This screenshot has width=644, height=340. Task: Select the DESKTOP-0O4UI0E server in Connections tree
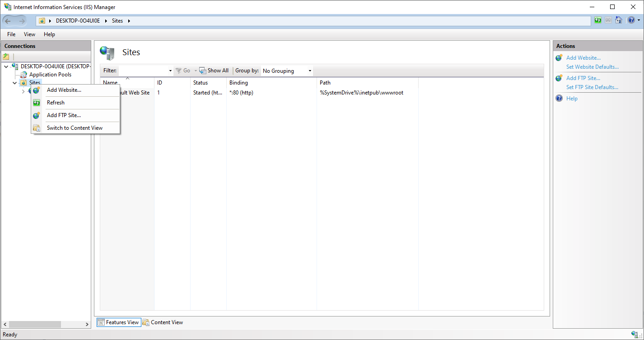pyautogui.click(x=56, y=66)
